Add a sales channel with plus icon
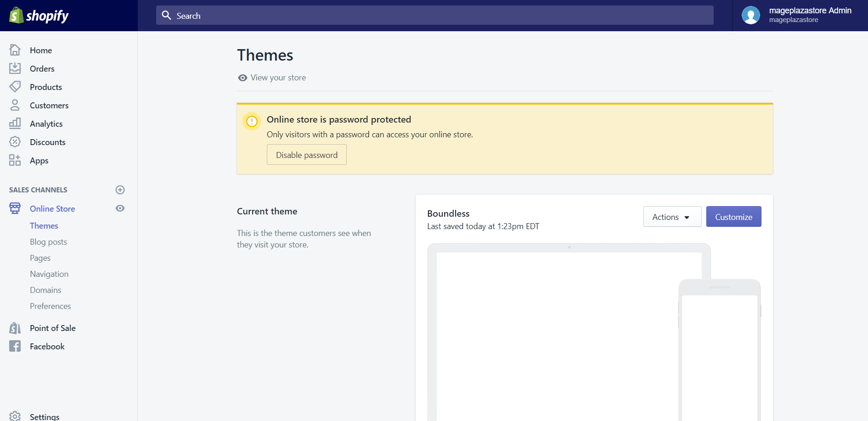Image resolution: width=868 pixels, height=421 pixels. pyautogui.click(x=120, y=190)
